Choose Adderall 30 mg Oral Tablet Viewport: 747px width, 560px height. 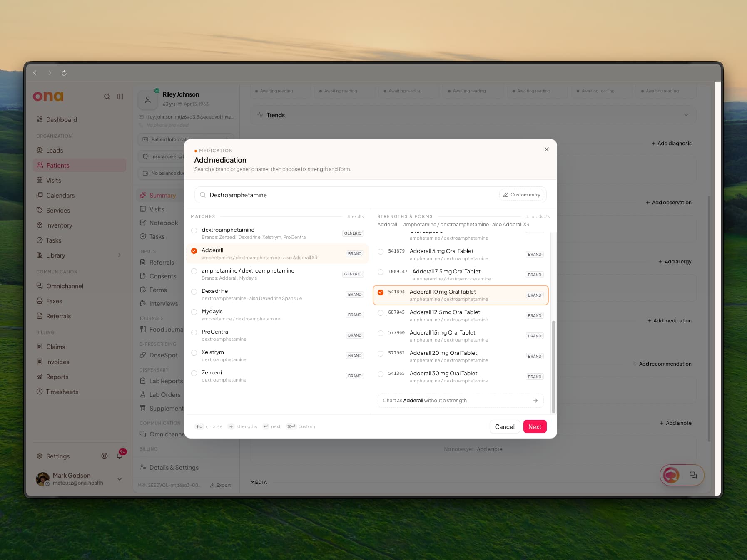(x=461, y=377)
